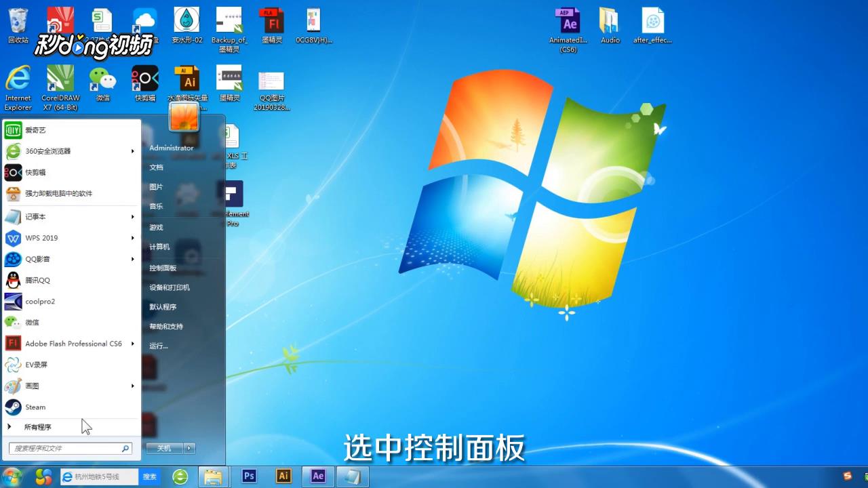Open 音乐 (Music) in Start menu
868x488 pixels.
(x=157, y=207)
